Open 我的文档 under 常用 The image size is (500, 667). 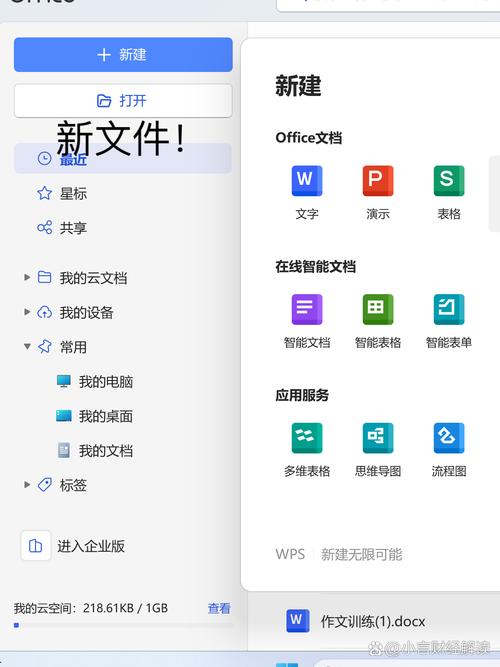[106, 450]
